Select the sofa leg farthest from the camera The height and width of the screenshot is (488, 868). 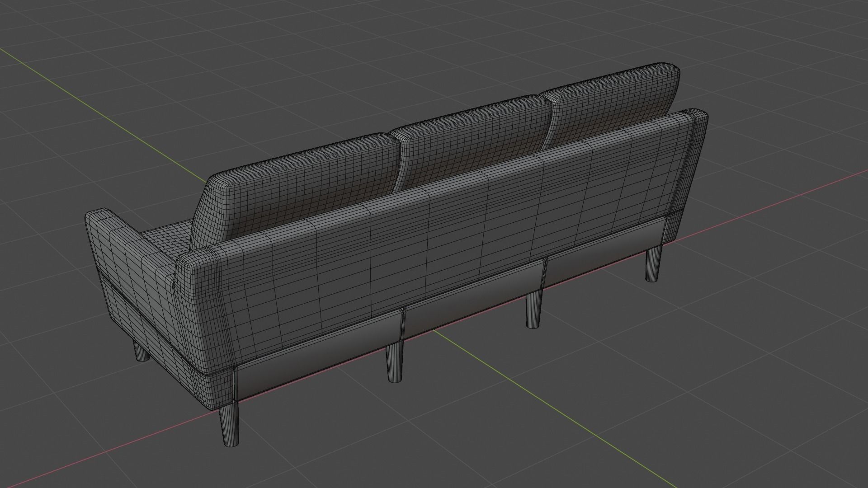pyautogui.click(x=652, y=264)
